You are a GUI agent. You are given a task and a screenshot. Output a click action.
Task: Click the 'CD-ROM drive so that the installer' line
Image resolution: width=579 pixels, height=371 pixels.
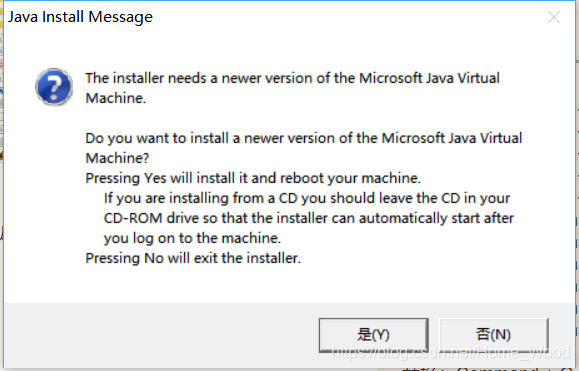pyautogui.click(x=309, y=218)
